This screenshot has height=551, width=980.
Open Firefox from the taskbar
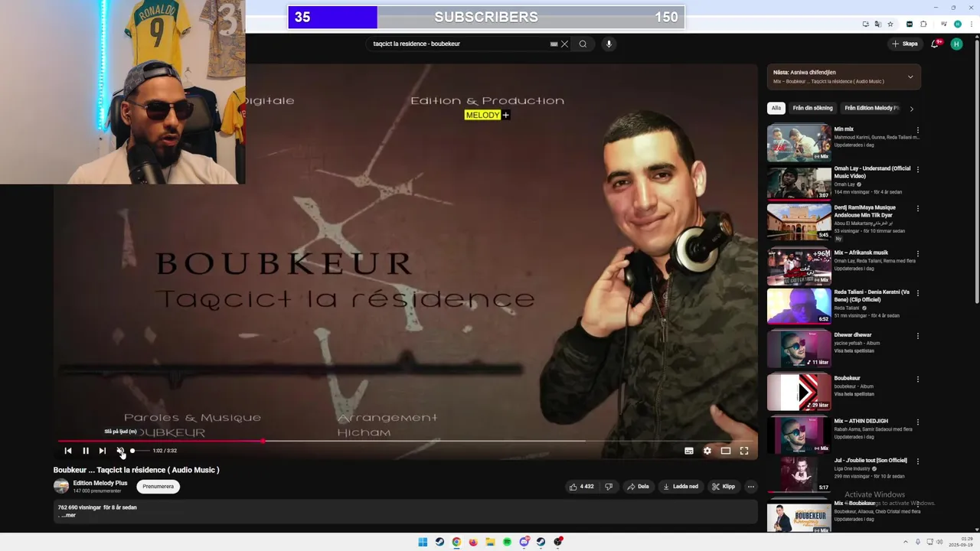473,542
